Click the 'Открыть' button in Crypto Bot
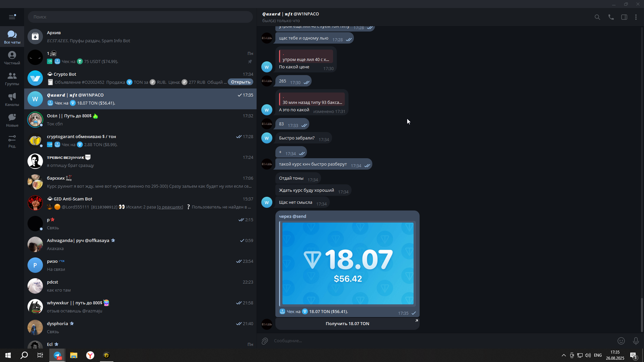 240,82
